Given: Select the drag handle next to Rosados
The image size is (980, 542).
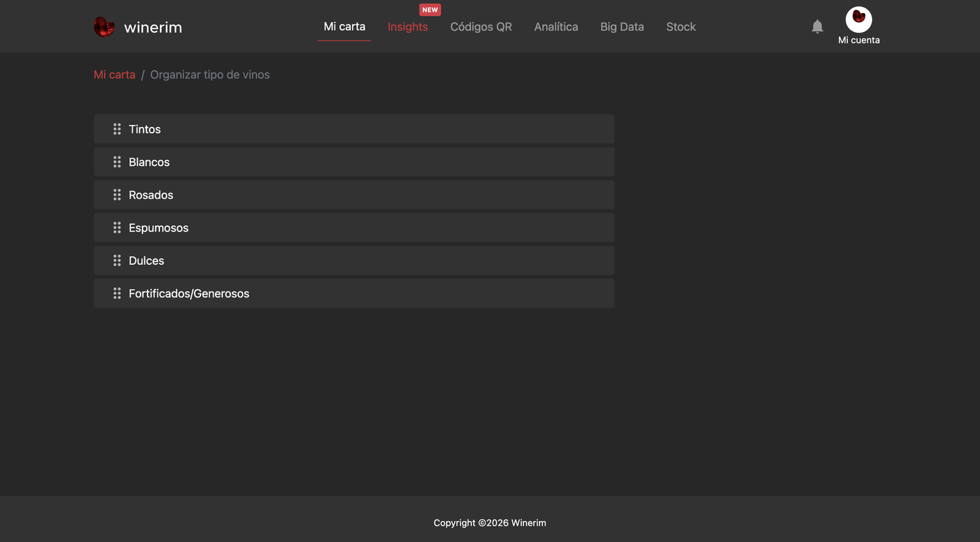Looking at the screenshot, I should click(x=117, y=195).
